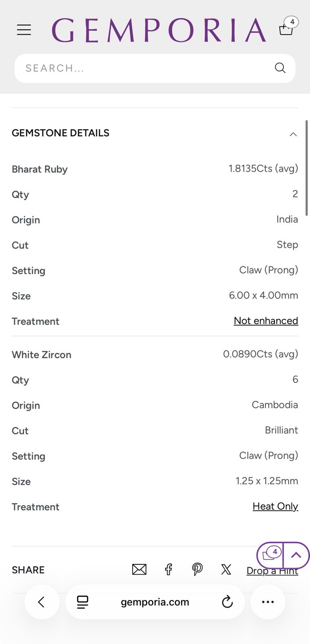This screenshot has height=644, width=310.
Task: Collapse details using the chevron arrow
Action: pos(293,134)
